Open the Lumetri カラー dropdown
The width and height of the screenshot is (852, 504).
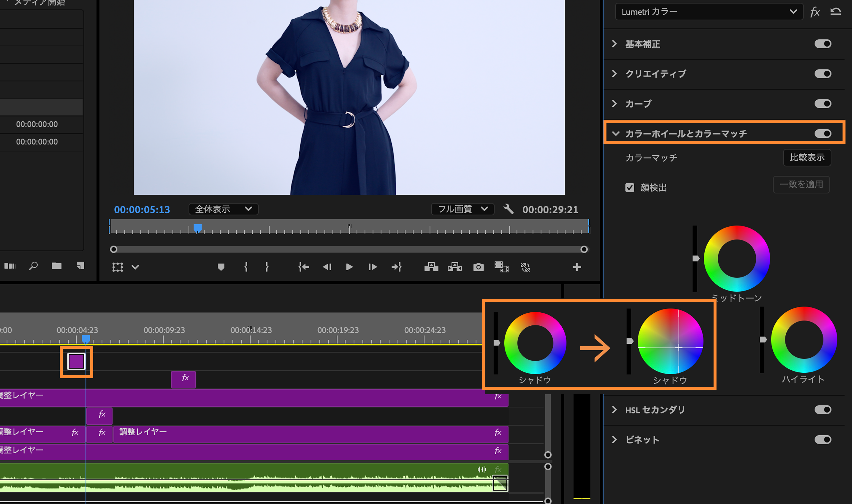pyautogui.click(x=709, y=12)
